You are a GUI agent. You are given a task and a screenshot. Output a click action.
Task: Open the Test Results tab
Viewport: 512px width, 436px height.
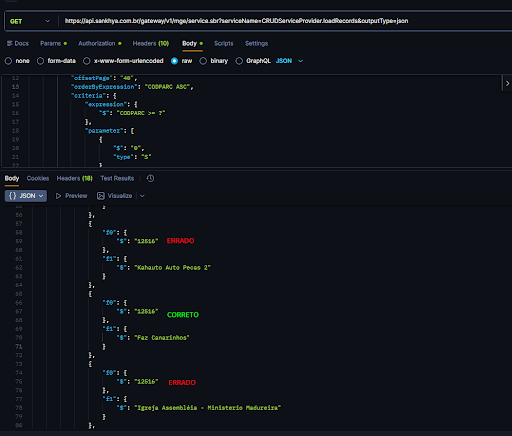(x=117, y=178)
